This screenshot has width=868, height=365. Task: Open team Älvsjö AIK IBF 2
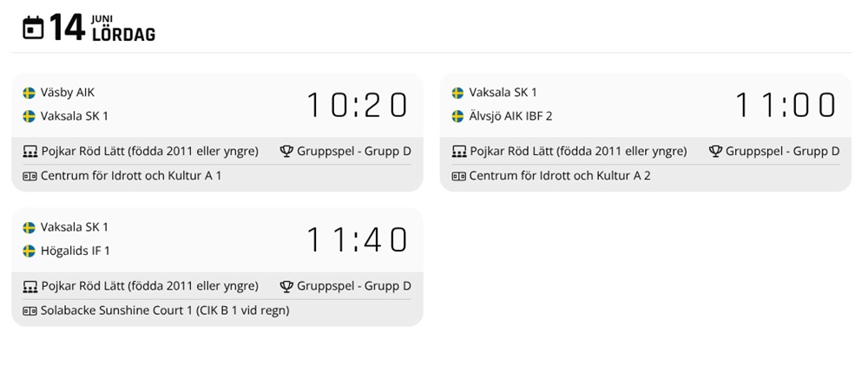510,116
